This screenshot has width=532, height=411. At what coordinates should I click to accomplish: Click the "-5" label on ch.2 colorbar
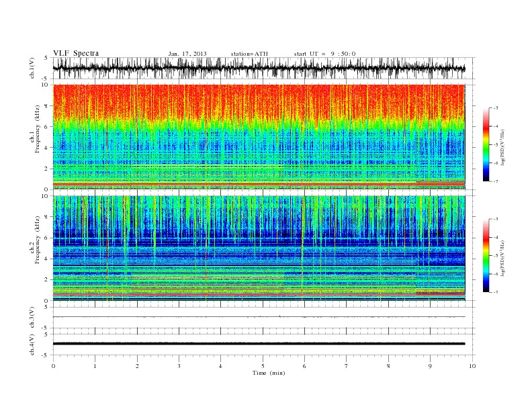point(495,256)
